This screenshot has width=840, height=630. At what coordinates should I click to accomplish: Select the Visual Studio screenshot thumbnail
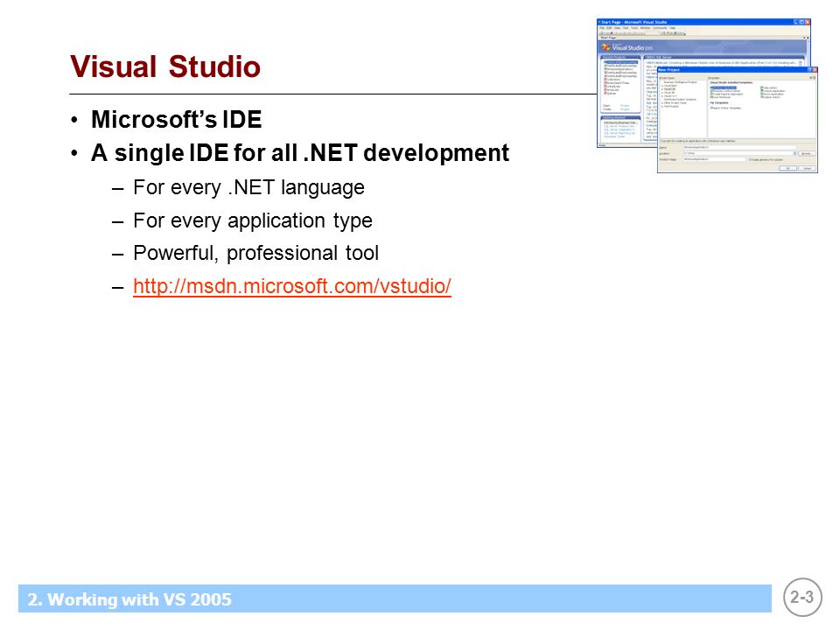707,96
